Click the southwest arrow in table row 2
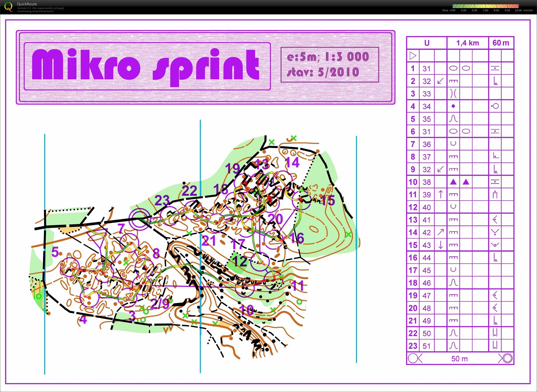Viewport: 537px width, 392px height. point(440,81)
